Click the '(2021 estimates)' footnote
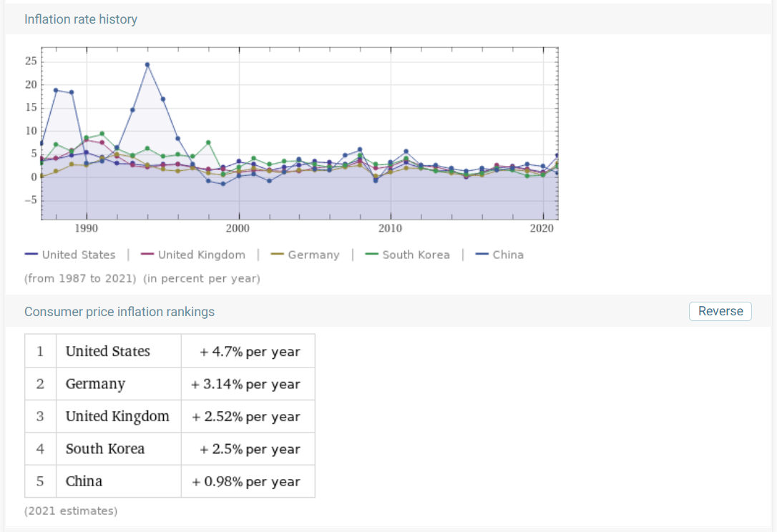This screenshot has width=777, height=532. [71, 511]
